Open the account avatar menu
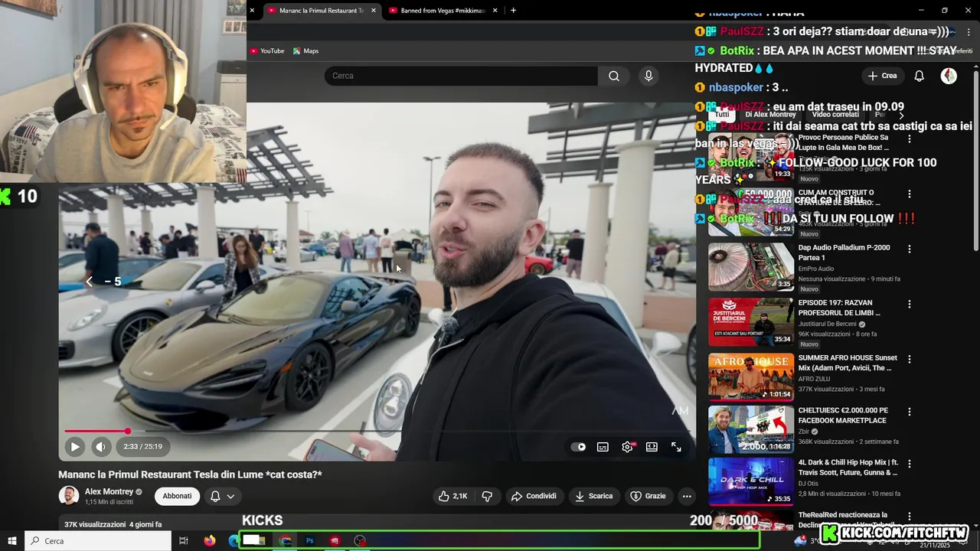Image resolution: width=980 pixels, height=551 pixels. [949, 76]
